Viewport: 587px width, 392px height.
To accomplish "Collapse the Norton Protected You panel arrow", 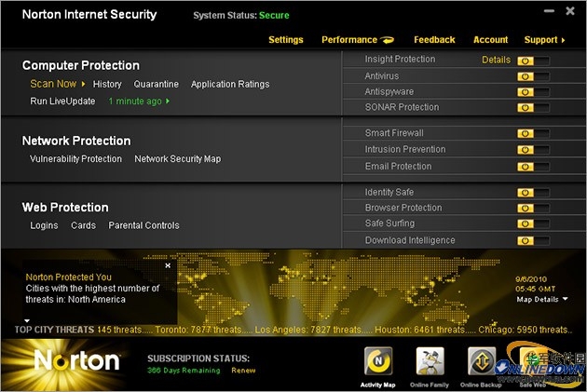I will (x=27, y=320).
